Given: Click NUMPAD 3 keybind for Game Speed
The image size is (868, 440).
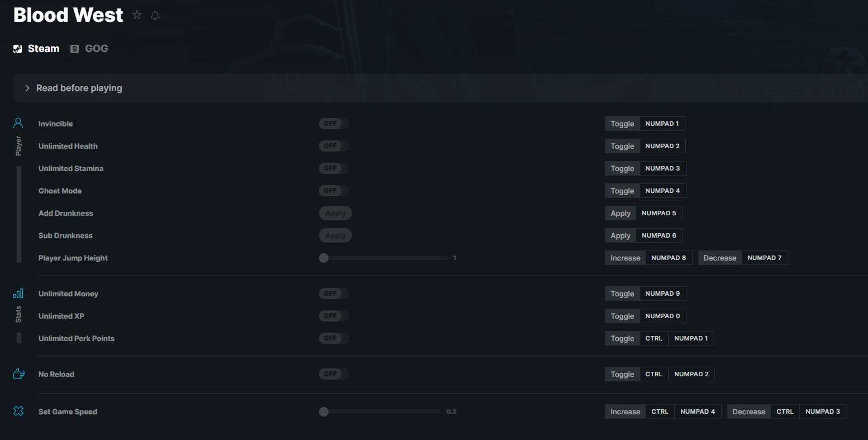Looking at the screenshot, I should click(x=823, y=411).
